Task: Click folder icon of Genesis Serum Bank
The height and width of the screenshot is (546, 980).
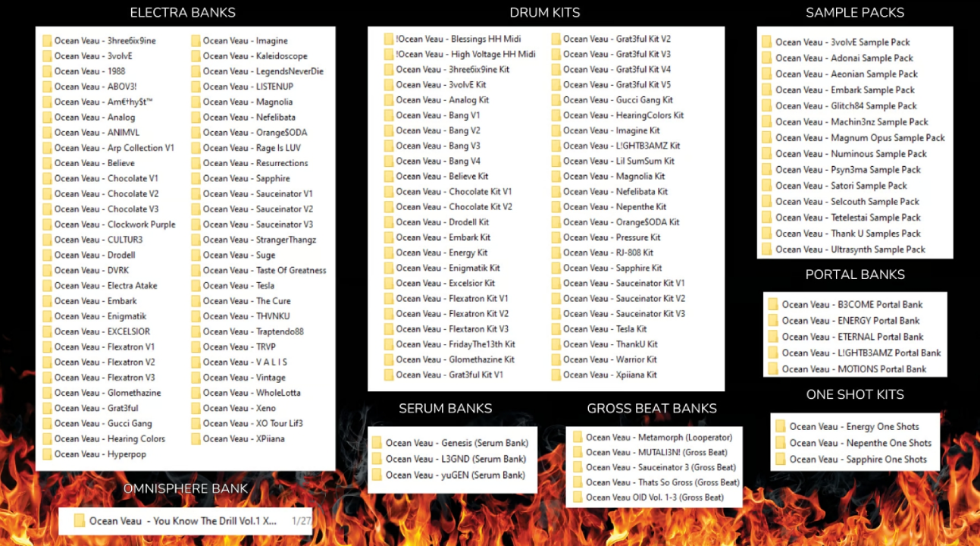Action: pos(377,443)
